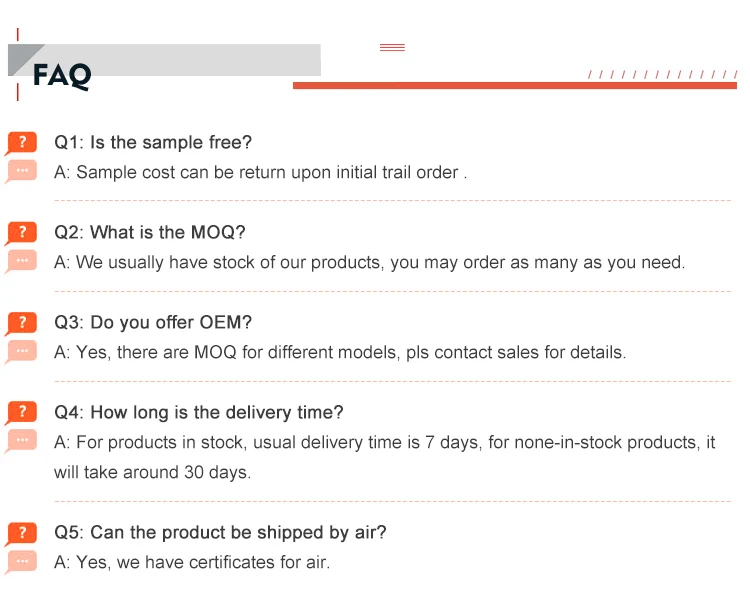The width and height of the screenshot is (750, 600).
Task: Select question "Is the sample free?"
Action: point(153,142)
